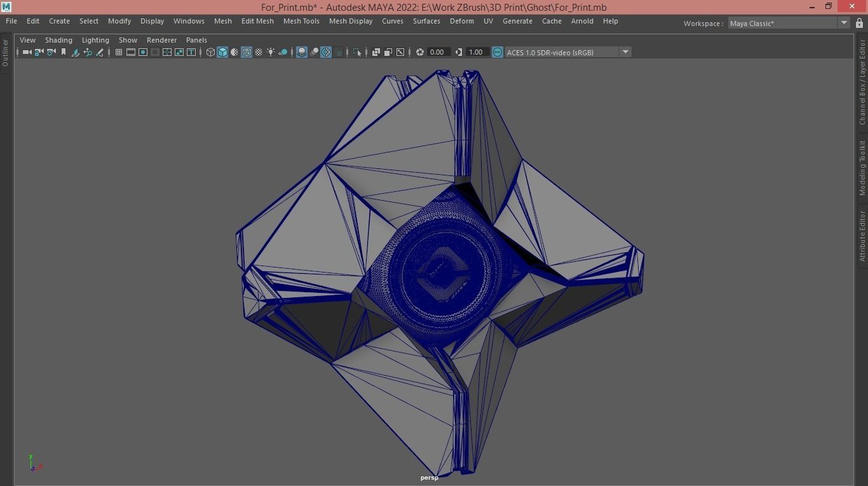Open the Edit Mesh menu

[257, 21]
